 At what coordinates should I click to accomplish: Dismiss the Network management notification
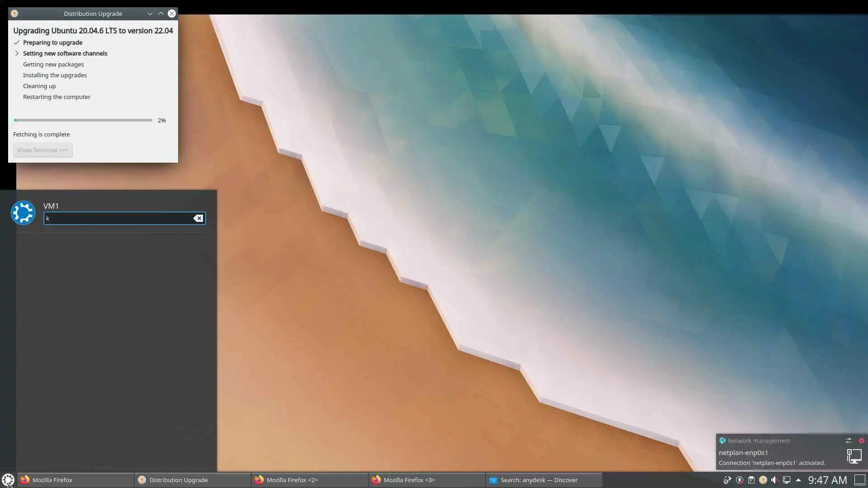pos(861,441)
